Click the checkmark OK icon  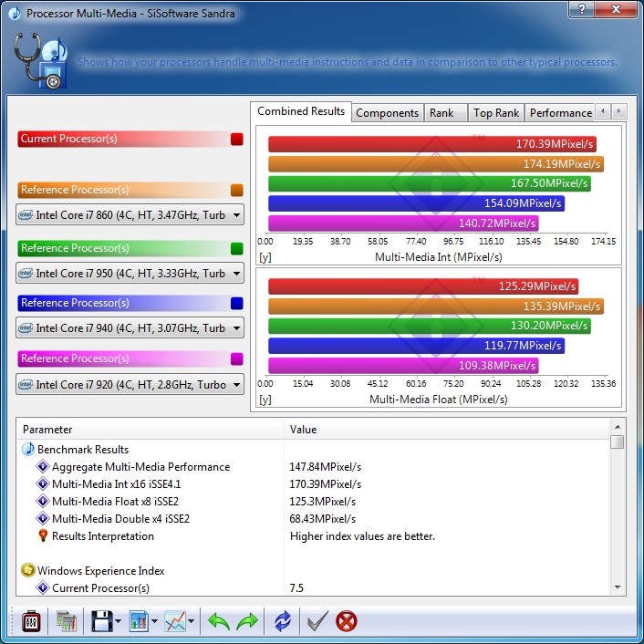point(317,621)
